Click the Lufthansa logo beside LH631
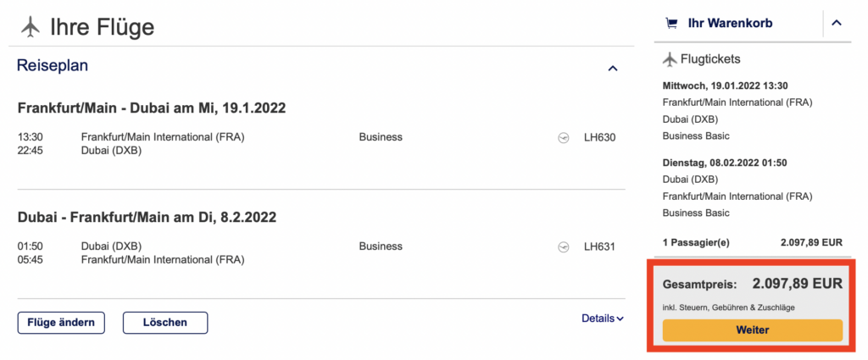Image resolution: width=868 pixels, height=360 pixels. point(564,246)
